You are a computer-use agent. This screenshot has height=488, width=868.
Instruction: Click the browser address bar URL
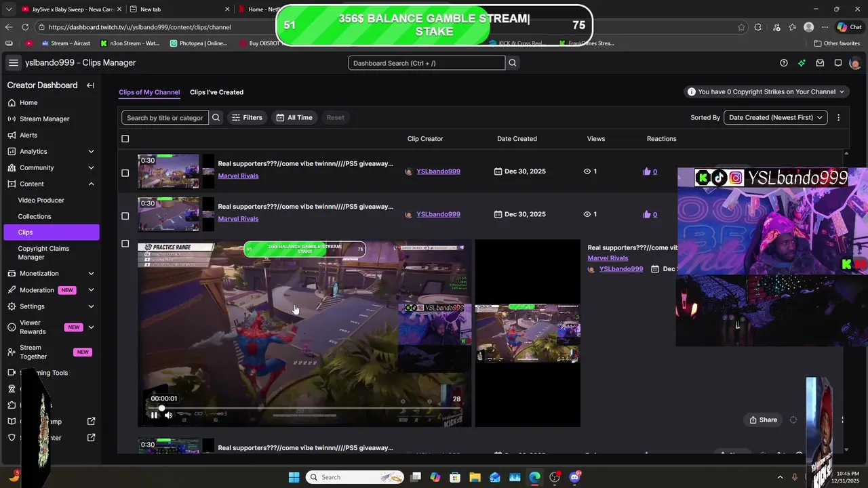pyautogui.click(x=140, y=27)
